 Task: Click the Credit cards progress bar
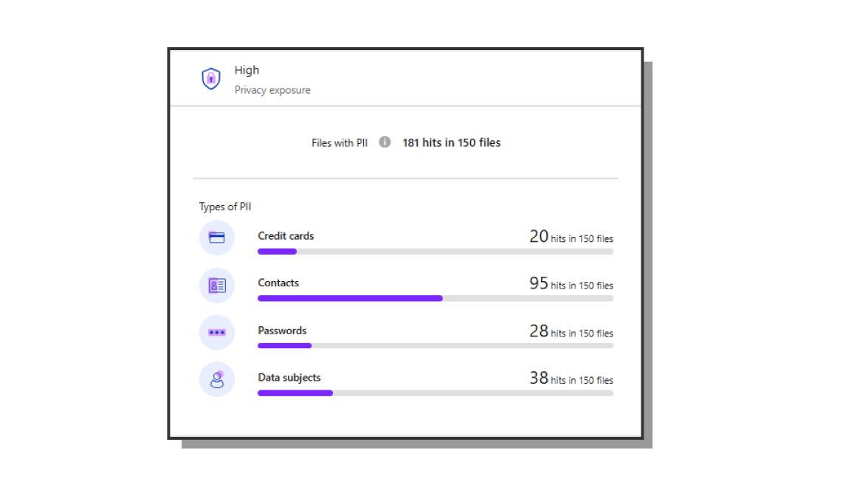point(435,252)
